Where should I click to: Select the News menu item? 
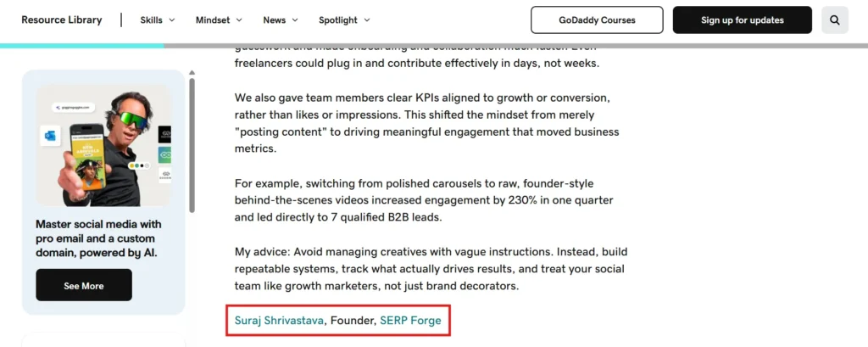coord(274,20)
